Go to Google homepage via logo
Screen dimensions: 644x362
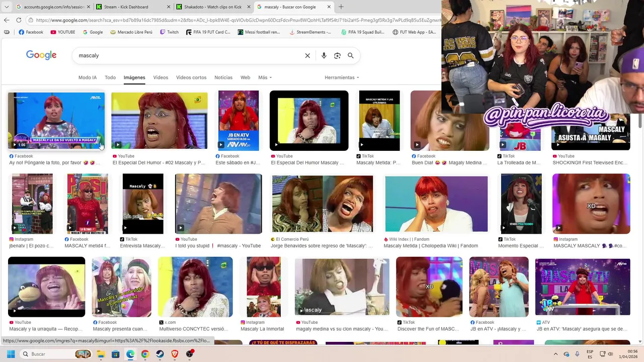41,55
